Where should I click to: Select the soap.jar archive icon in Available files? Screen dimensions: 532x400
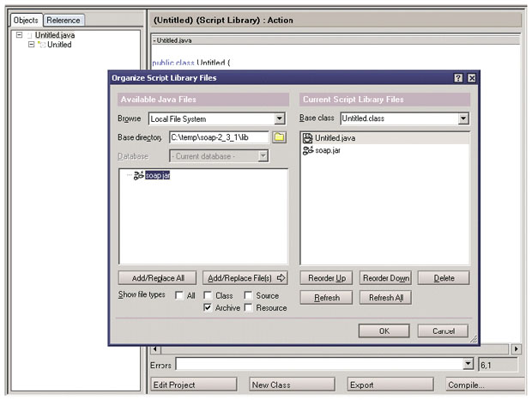[136, 175]
